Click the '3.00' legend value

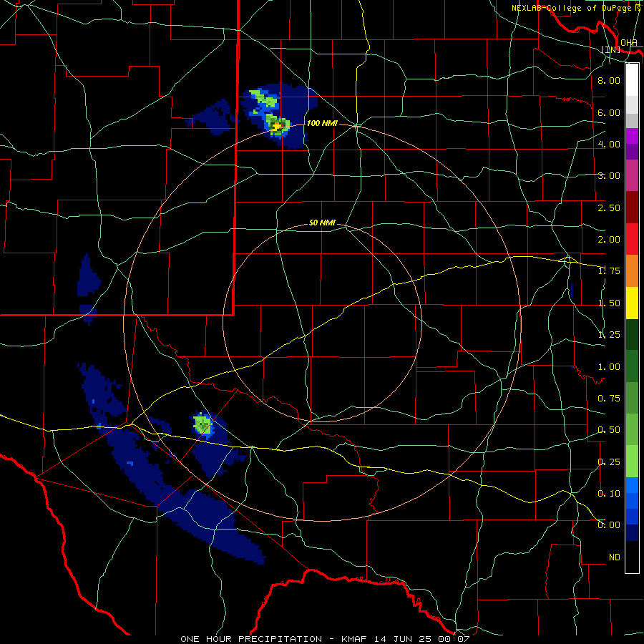[609, 176]
